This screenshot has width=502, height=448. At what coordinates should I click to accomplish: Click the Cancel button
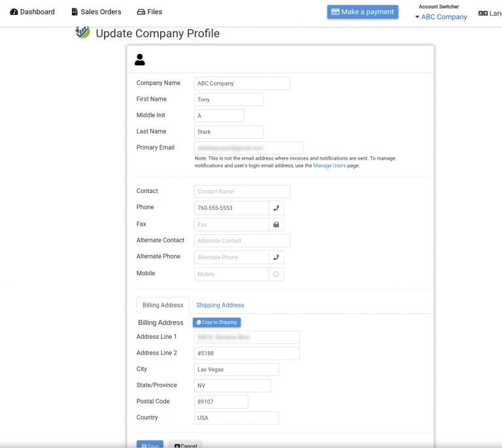[x=186, y=445]
